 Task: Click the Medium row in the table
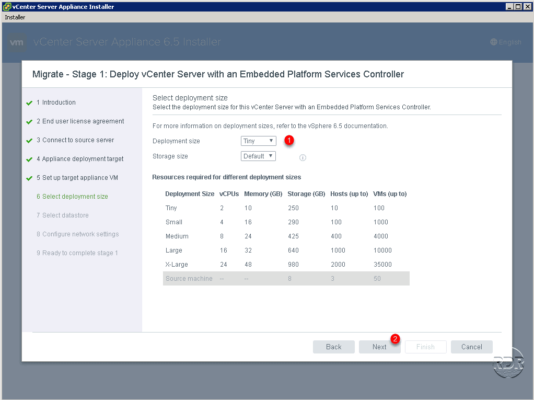pyautogui.click(x=286, y=236)
